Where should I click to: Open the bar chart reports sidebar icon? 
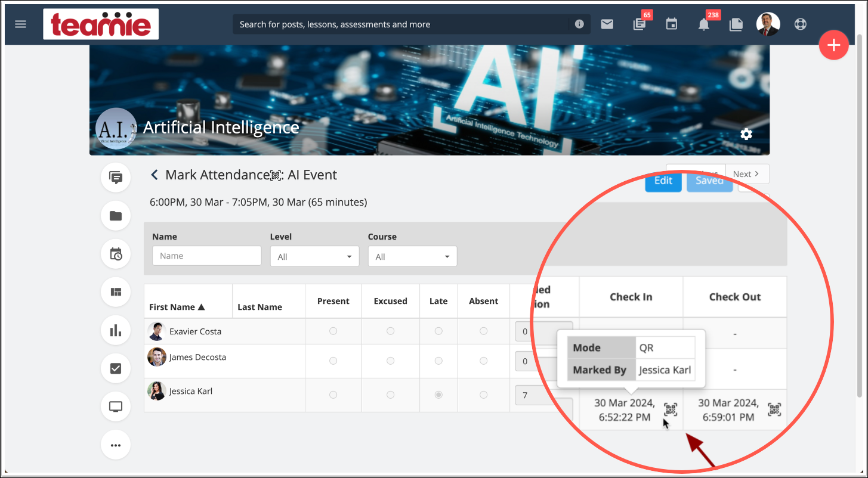(x=116, y=330)
